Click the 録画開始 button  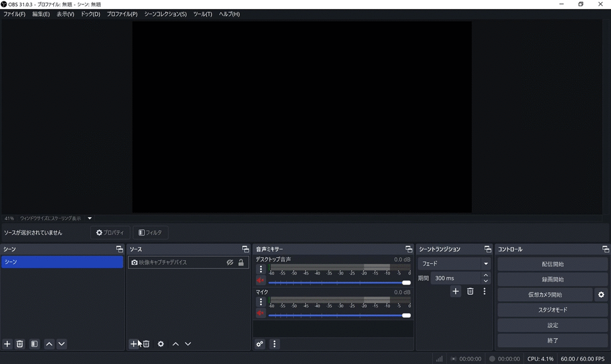552,279
